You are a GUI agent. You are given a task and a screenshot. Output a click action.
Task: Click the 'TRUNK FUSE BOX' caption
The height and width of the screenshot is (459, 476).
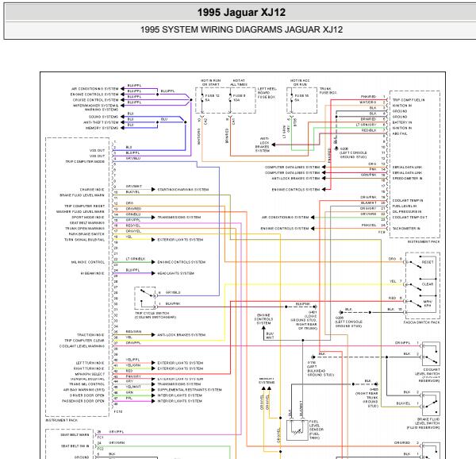pyautogui.click(x=328, y=91)
